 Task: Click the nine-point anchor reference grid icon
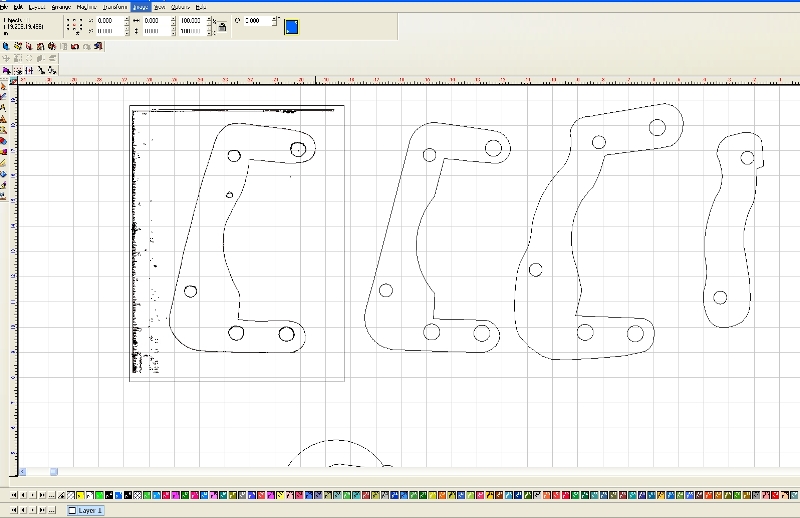(74, 26)
